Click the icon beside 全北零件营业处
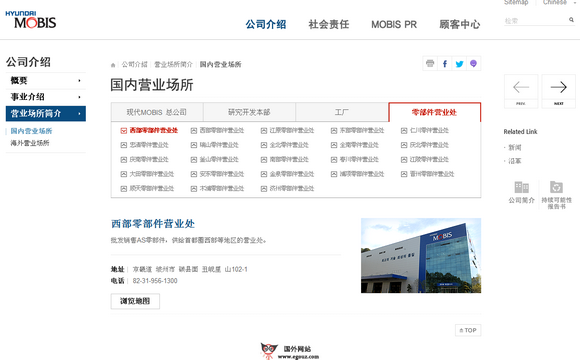The image size is (580, 360). pos(264,145)
